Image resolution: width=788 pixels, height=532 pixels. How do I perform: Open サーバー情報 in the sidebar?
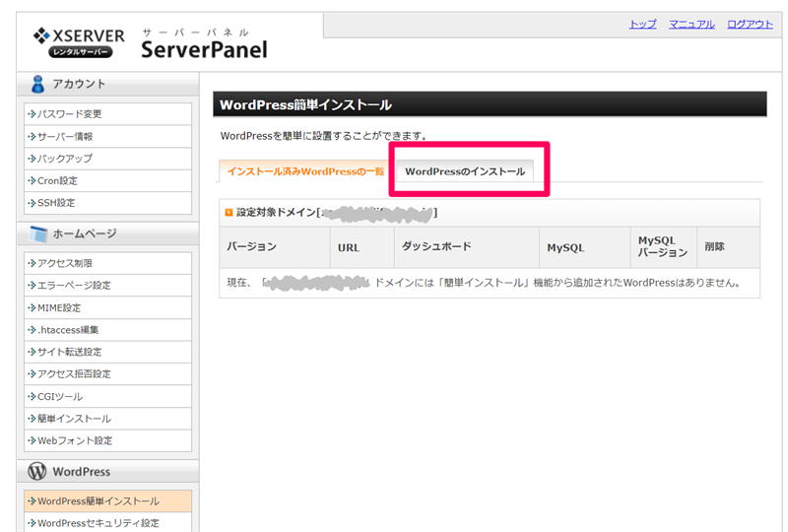pyautogui.click(x=107, y=136)
